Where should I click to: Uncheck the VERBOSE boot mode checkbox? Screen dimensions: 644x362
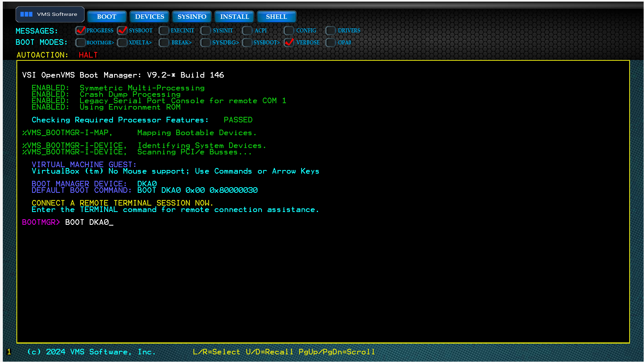click(x=289, y=42)
